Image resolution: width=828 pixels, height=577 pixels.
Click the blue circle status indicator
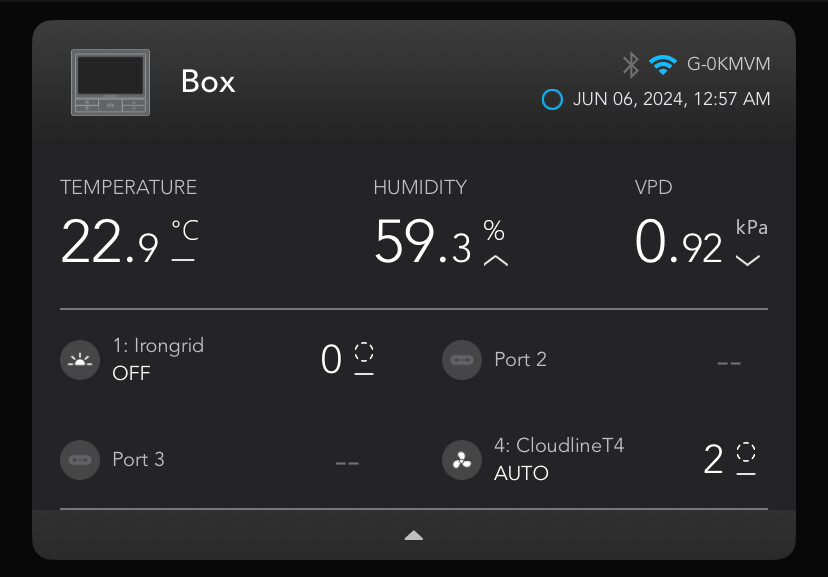552,99
